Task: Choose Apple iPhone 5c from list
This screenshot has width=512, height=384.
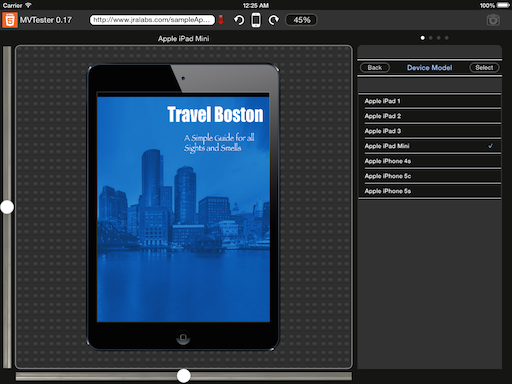Action: [430, 176]
